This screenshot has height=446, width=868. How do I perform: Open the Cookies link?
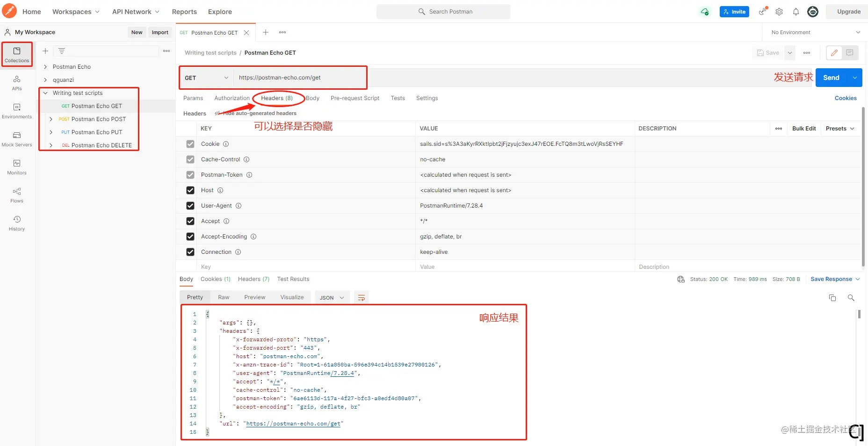(846, 98)
